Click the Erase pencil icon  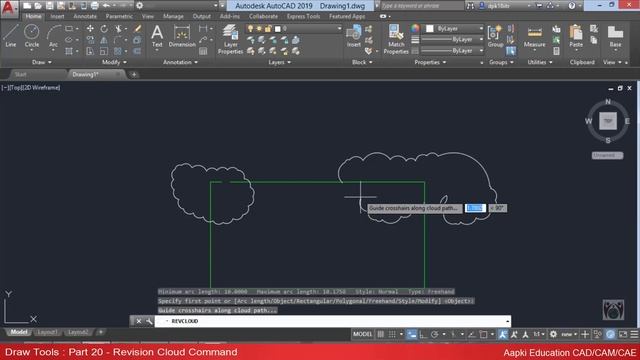pos(138,29)
